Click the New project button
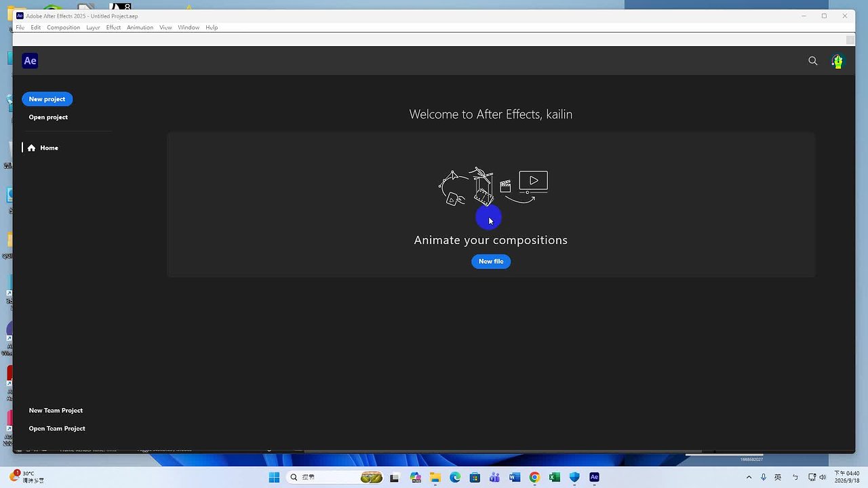 (x=47, y=99)
